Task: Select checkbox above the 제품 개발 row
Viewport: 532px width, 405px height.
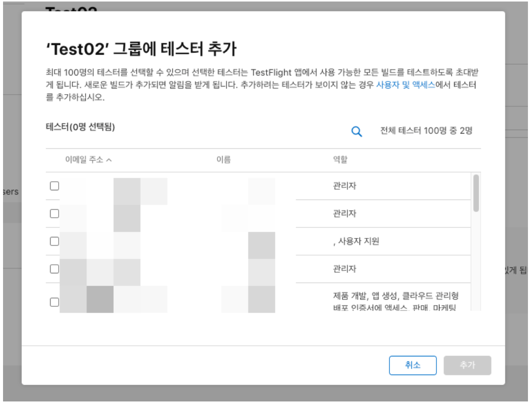Action: click(54, 269)
